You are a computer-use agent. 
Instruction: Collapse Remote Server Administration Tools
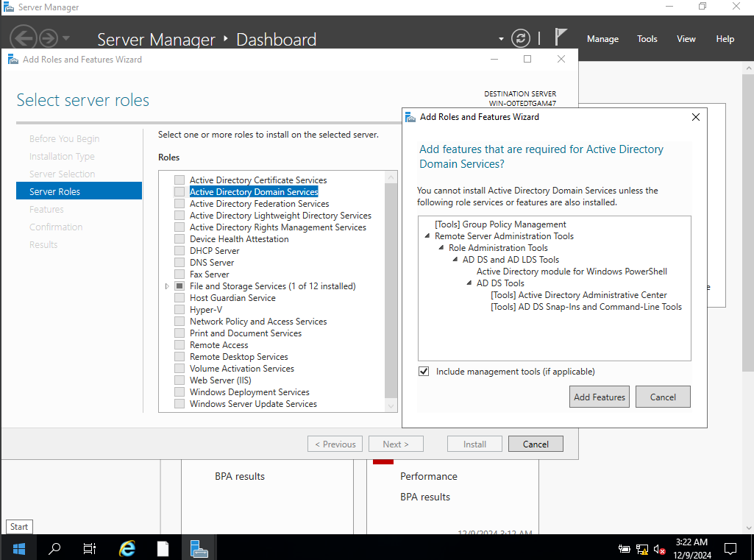point(427,235)
